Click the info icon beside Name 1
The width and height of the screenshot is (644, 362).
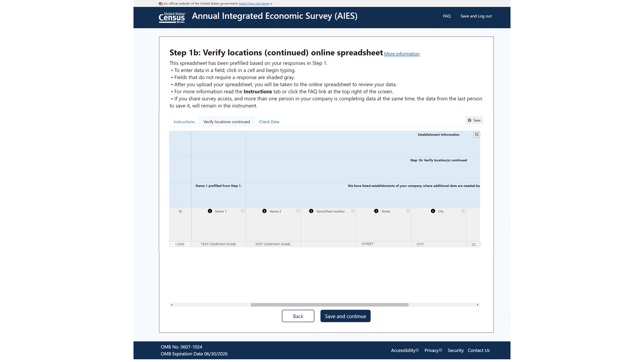(x=210, y=211)
